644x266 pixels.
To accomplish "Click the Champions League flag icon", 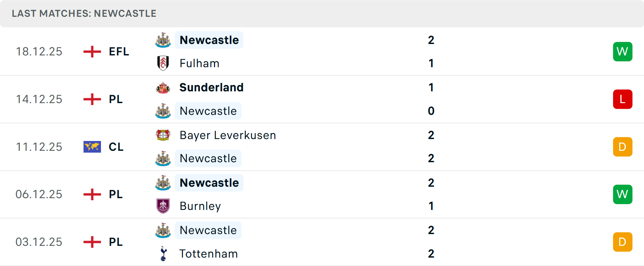I will 92,147.
